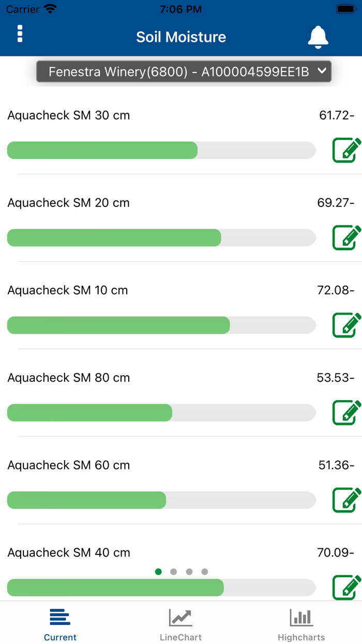The height and width of the screenshot is (644, 362).
Task: Go to the second page dot
Action: click(174, 572)
